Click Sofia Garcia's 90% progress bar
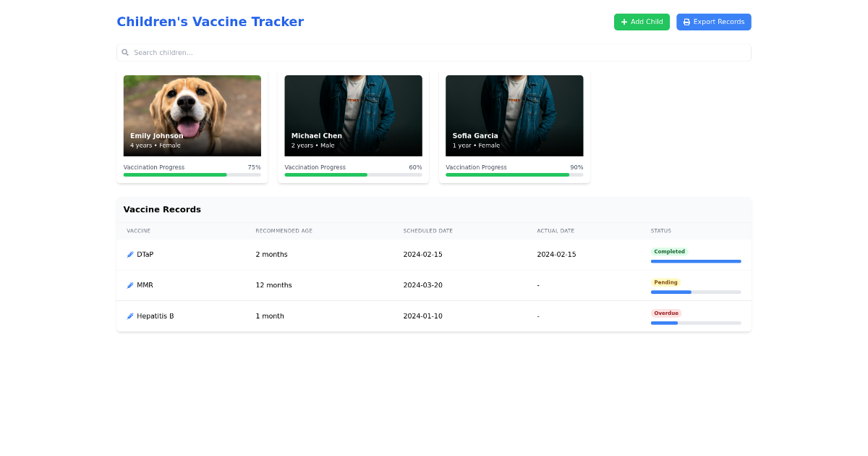 tap(514, 174)
